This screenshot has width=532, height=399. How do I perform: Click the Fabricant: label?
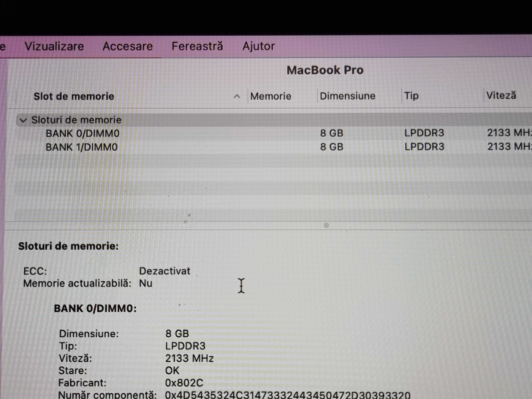tap(82, 383)
